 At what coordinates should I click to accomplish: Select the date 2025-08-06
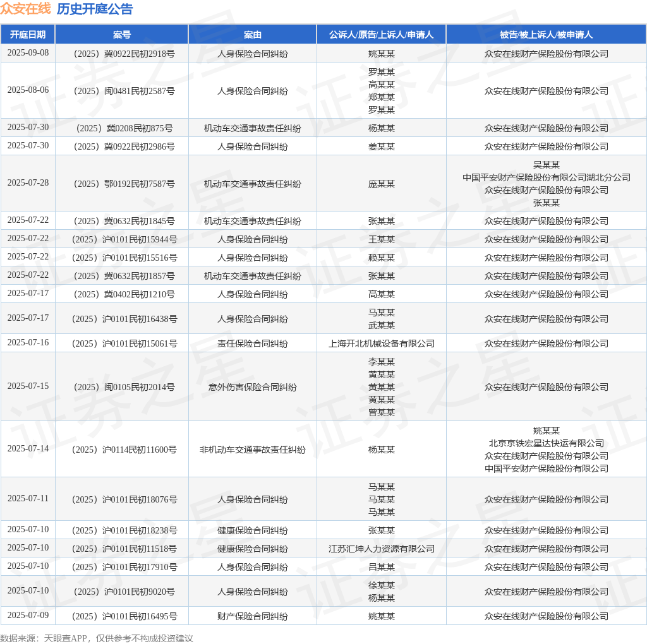(28, 90)
